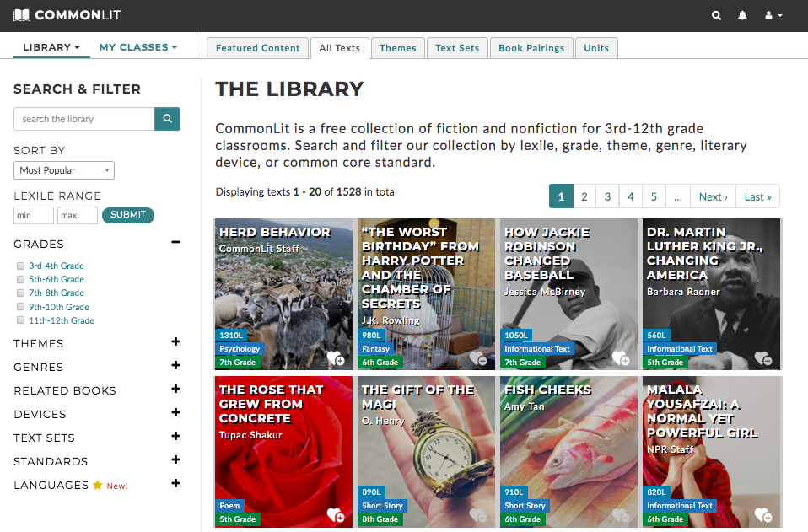The width and height of the screenshot is (808, 532).
Task: Expand the Themes filter section
Action: [x=175, y=342]
